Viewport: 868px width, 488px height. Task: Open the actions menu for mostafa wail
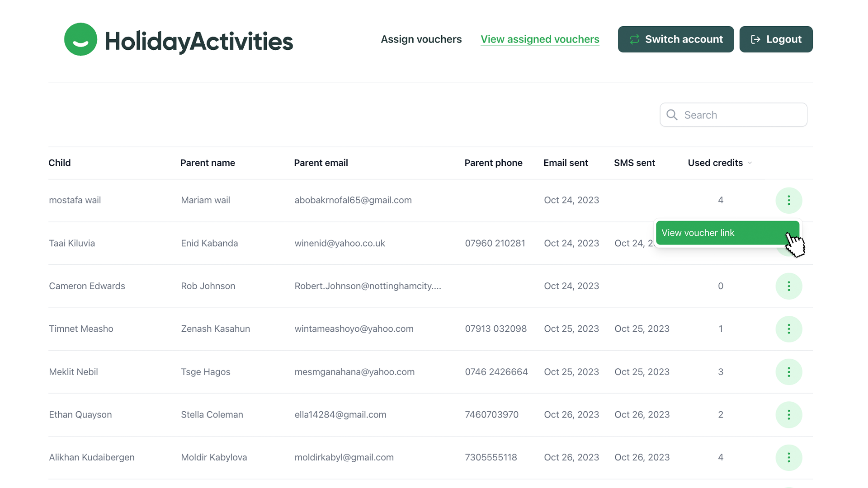[x=788, y=200]
